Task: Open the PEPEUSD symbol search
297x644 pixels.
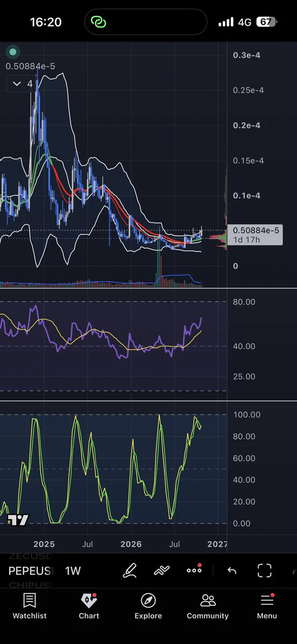Action: click(x=31, y=570)
